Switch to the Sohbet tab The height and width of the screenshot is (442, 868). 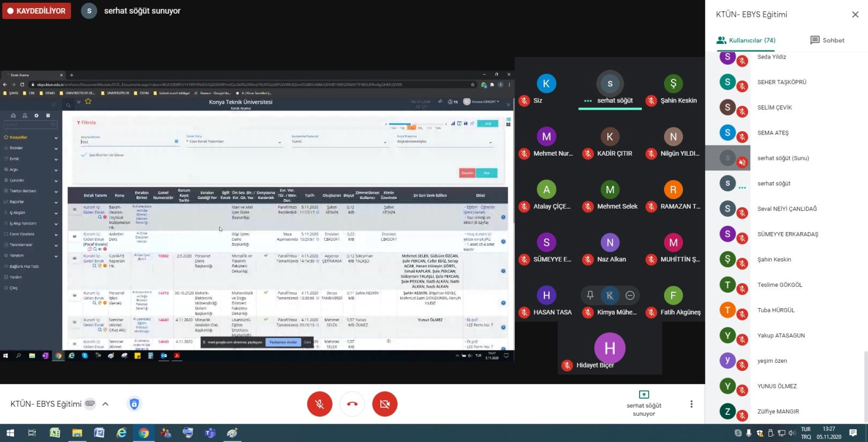tap(827, 40)
